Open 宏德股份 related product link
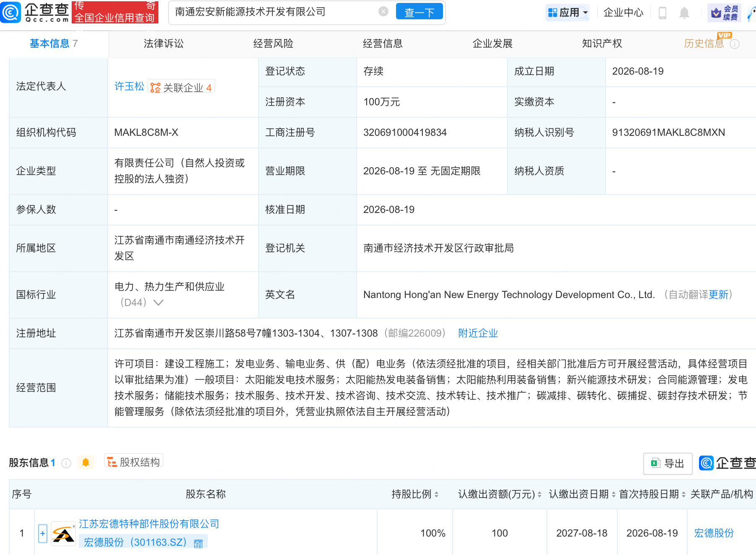The width and height of the screenshot is (756, 555). 714,533
